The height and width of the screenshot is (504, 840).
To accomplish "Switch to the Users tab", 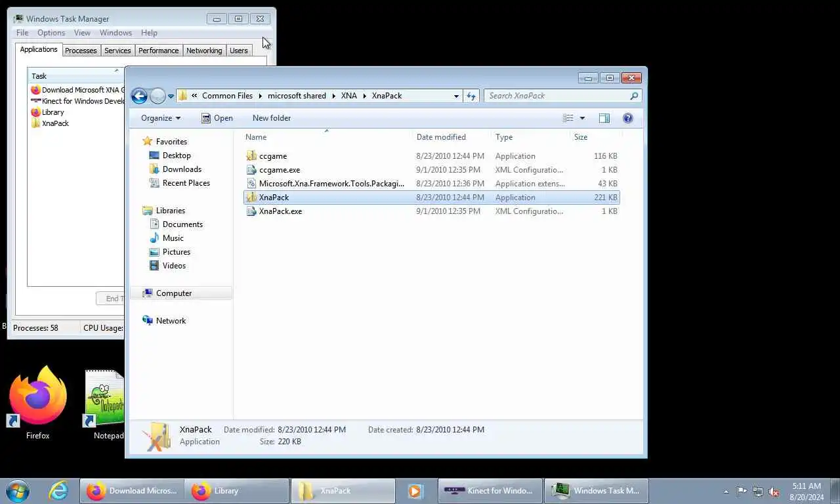I will tap(239, 51).
